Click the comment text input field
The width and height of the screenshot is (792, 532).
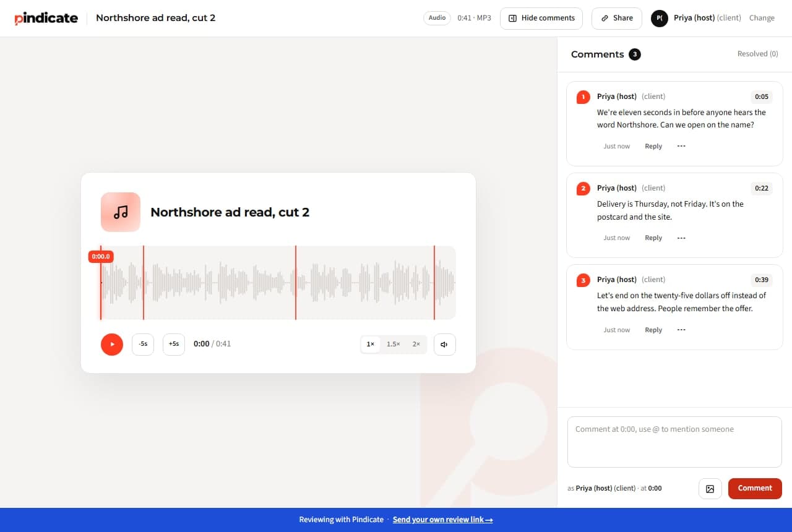pyautogui.click(x=674, y=442)
